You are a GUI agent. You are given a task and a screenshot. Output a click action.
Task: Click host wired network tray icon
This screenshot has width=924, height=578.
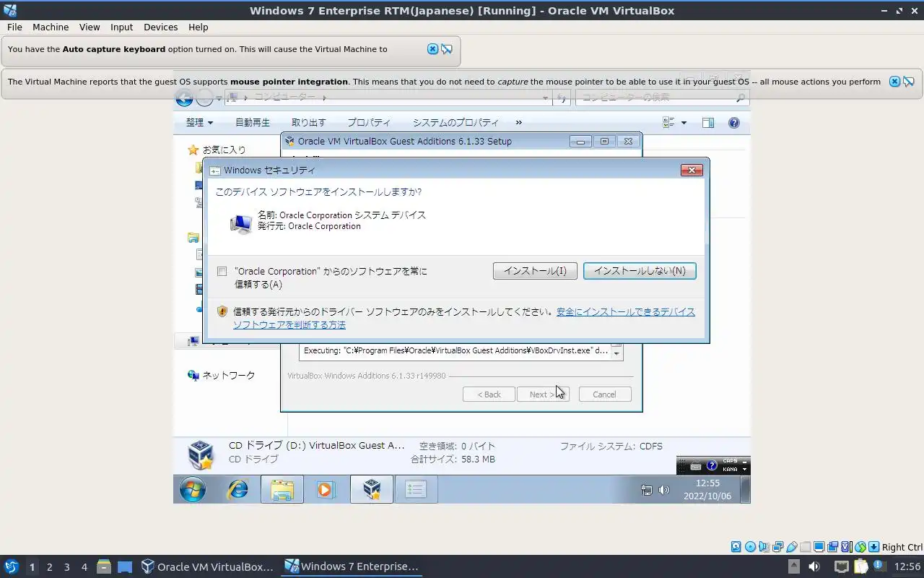[842, 566]
